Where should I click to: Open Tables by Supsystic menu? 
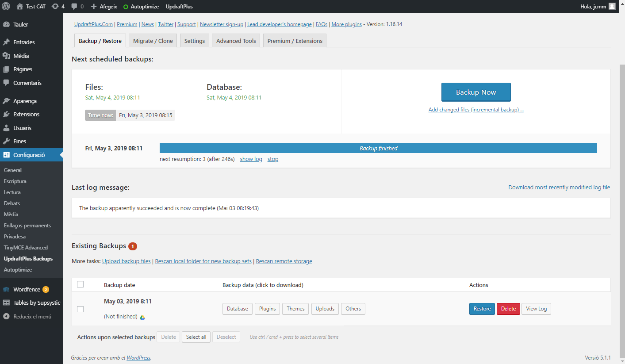pos(31,303)
